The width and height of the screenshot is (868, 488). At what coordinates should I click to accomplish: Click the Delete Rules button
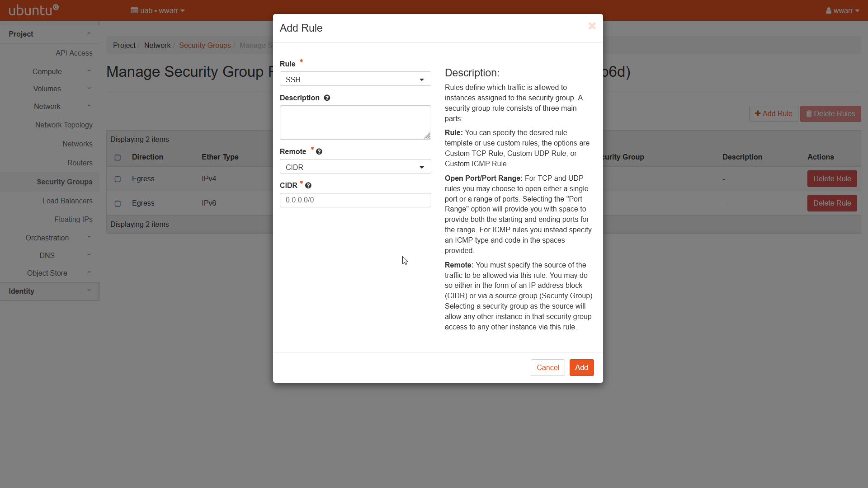pos(830,114)
